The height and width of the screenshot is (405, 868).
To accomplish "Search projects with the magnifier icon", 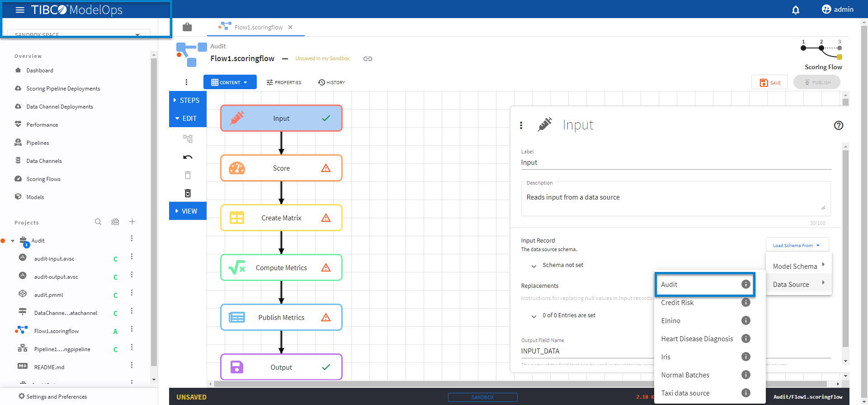I will tap(98, 222).
